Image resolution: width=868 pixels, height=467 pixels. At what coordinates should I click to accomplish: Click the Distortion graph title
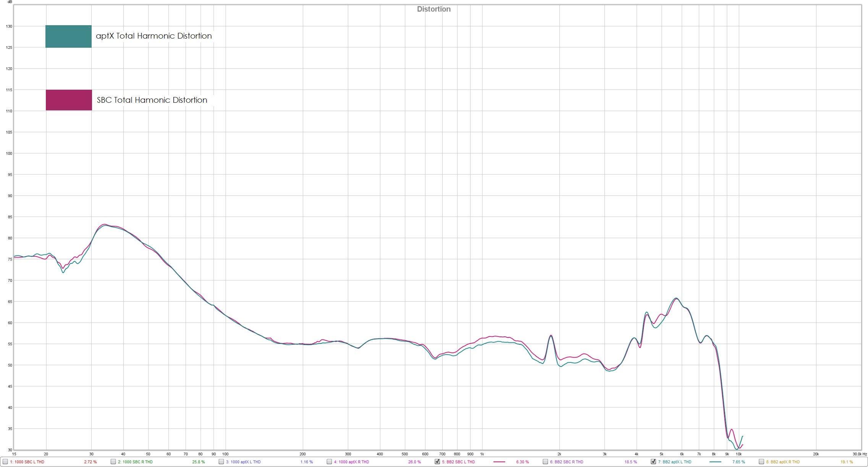tap(433, 9)
